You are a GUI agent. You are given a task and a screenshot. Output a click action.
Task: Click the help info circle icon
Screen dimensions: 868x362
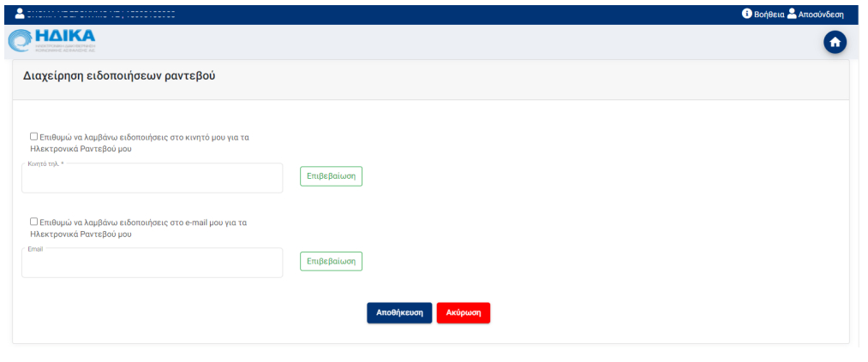point(746,14)
